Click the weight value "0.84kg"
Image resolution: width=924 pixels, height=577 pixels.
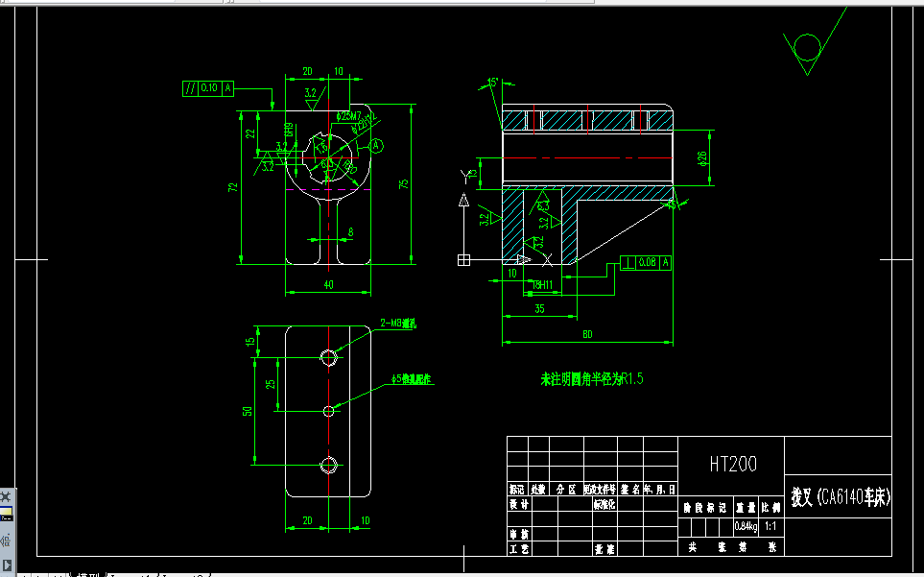point(746,526)
